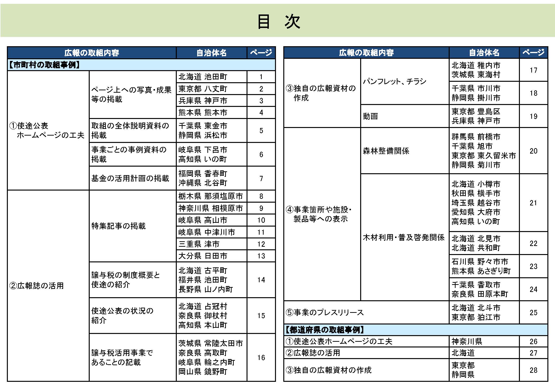Select 千葉県 市川市 entry
Viewport: 555px width, 392px height.
pos(476,88)
